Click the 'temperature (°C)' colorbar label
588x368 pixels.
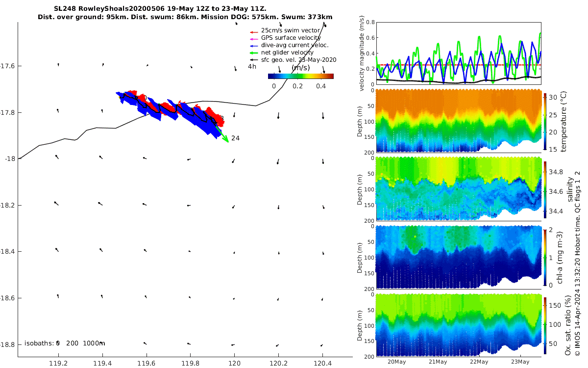[564, 121]
